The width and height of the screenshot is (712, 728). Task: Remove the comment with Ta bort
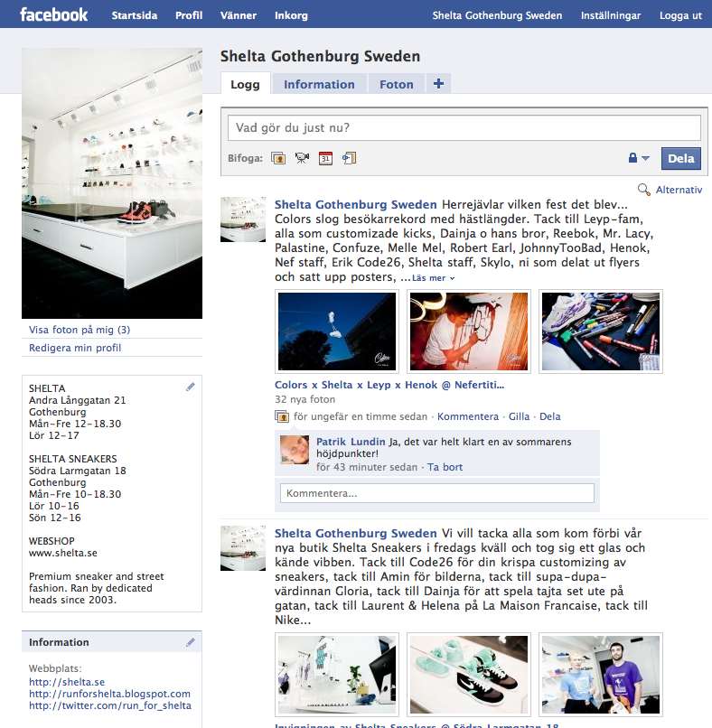point(445,467)
